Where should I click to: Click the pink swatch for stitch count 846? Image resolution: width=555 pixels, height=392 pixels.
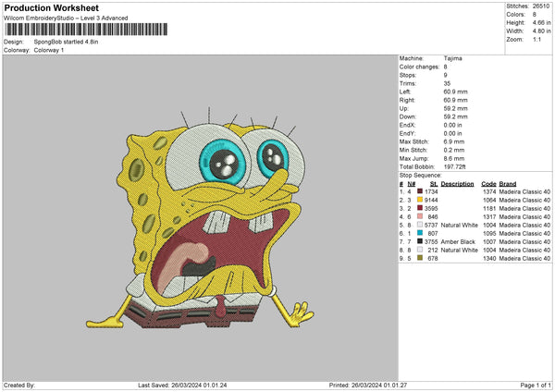pyautogui.click(x=420, y=216)
